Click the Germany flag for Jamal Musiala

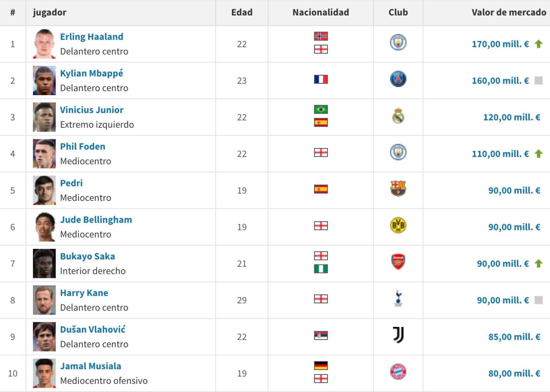tap(320, 366)
